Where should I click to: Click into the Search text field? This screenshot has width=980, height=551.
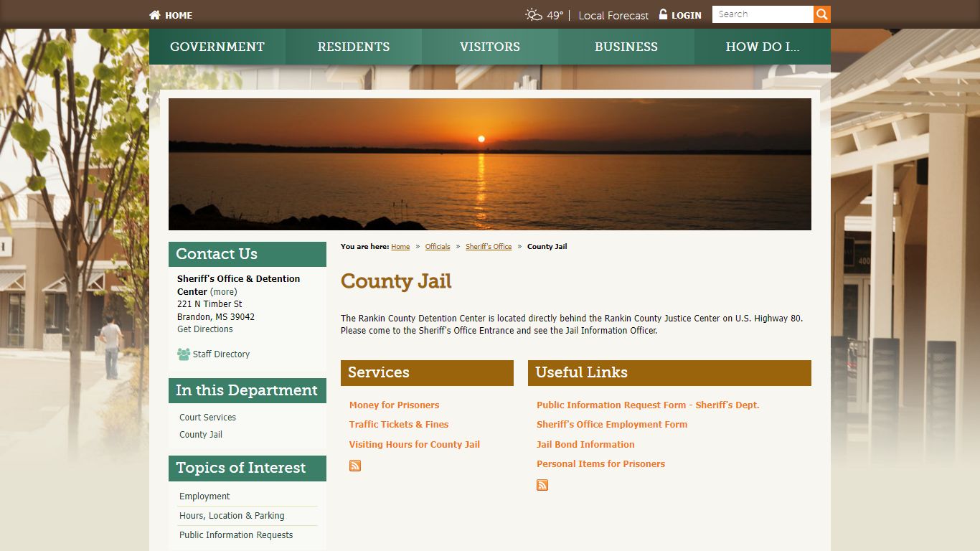click(x=762, y=14)
